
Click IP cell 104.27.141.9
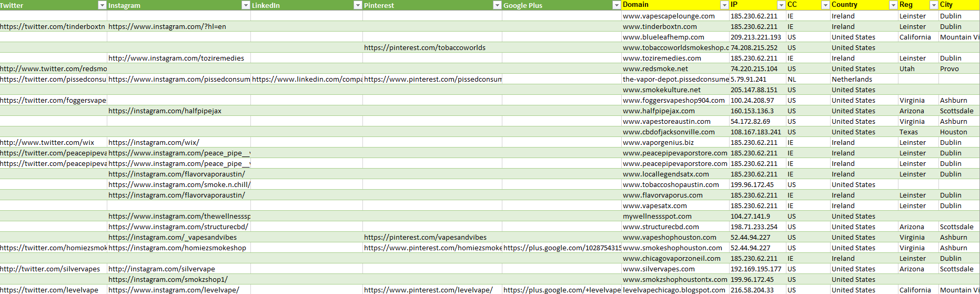[757, 216]
